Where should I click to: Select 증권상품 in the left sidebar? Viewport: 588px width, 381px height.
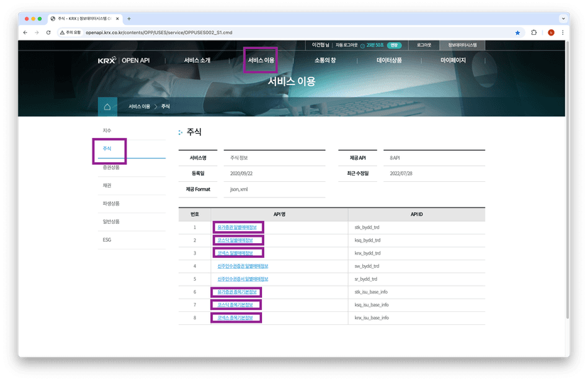coord(111,168)
